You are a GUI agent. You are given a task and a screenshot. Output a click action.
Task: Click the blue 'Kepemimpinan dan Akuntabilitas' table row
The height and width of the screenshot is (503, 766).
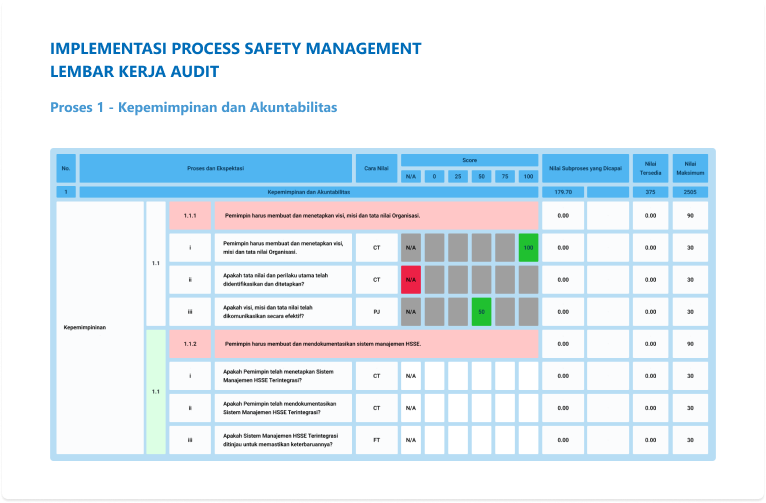coord(309,192)
